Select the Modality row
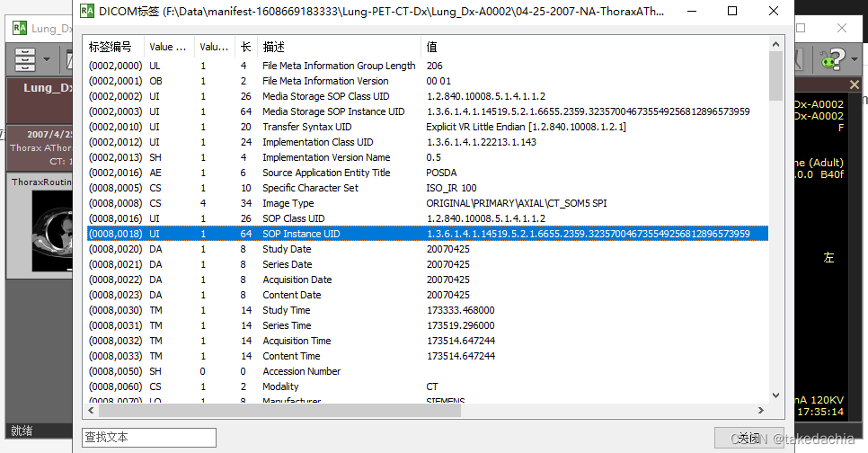Viewport: 868px width, 453px height. click(428, 386)
